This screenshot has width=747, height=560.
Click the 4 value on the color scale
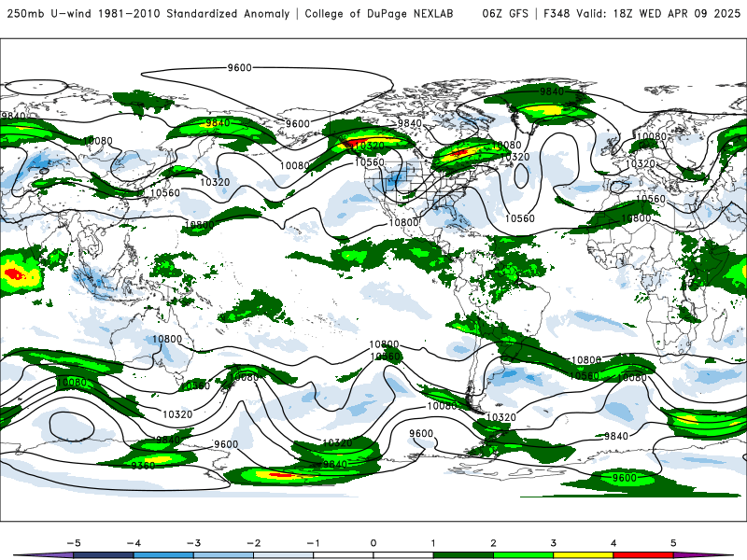tap(613, 543)
